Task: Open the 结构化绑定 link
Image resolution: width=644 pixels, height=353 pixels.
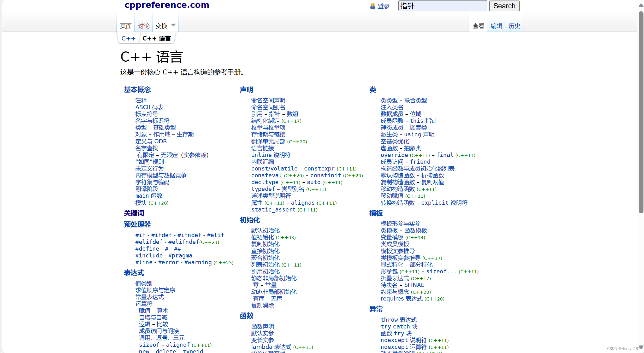Action: click(x=265, y=121)
